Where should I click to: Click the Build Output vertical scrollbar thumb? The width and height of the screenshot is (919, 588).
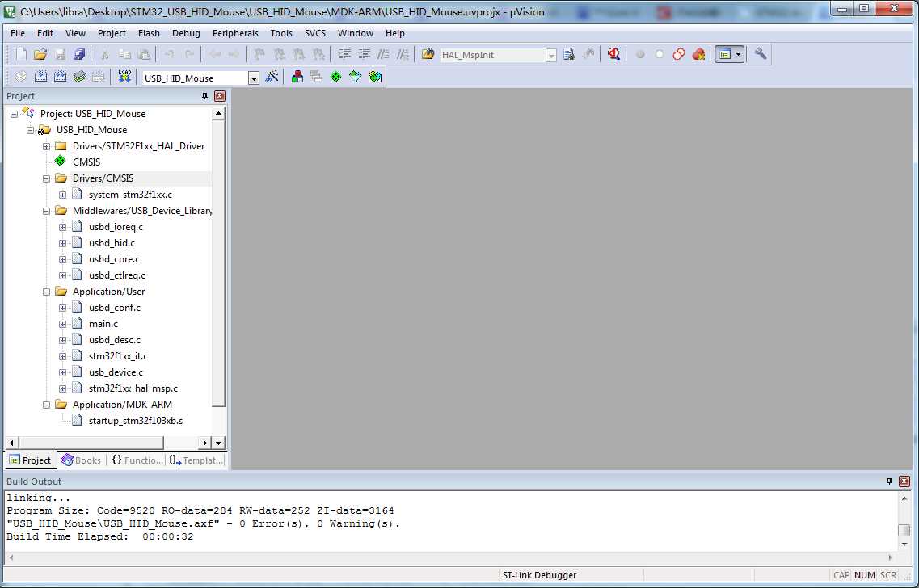[904, 530]
